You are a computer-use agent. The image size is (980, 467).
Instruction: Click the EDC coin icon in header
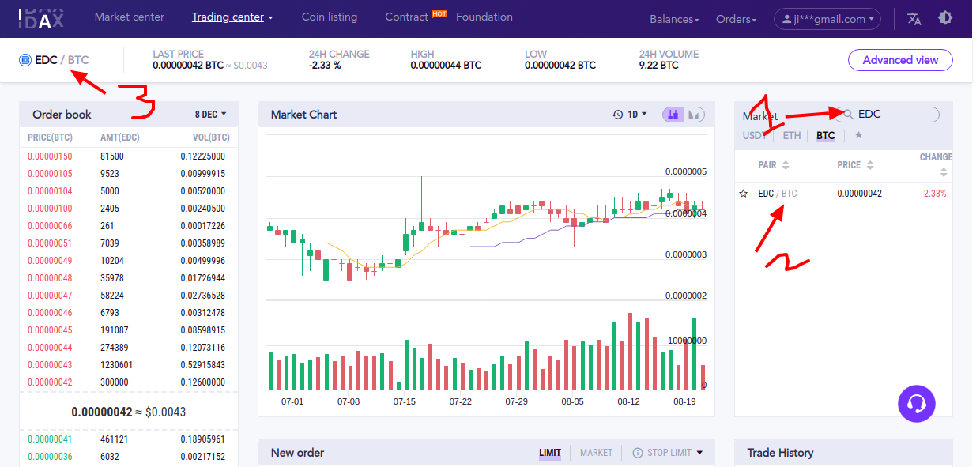24,60
